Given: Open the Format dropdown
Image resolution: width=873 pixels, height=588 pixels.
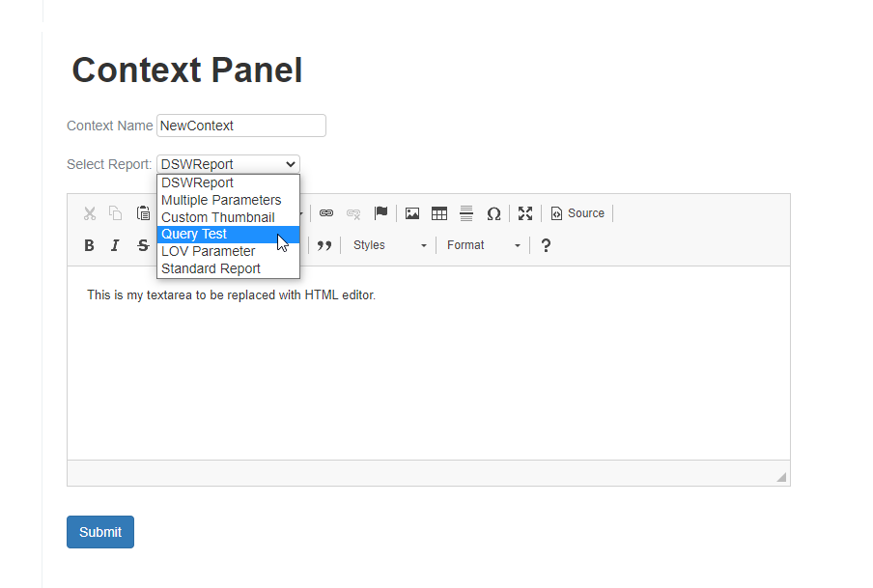Looking at the screenshot, I should click(x=483, y=245).
